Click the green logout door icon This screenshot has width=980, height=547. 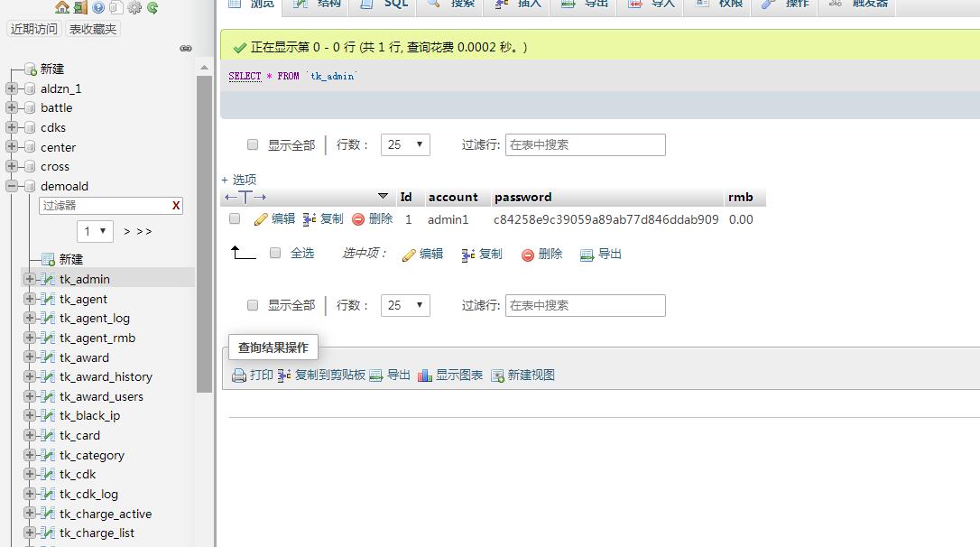coord(80,7)
